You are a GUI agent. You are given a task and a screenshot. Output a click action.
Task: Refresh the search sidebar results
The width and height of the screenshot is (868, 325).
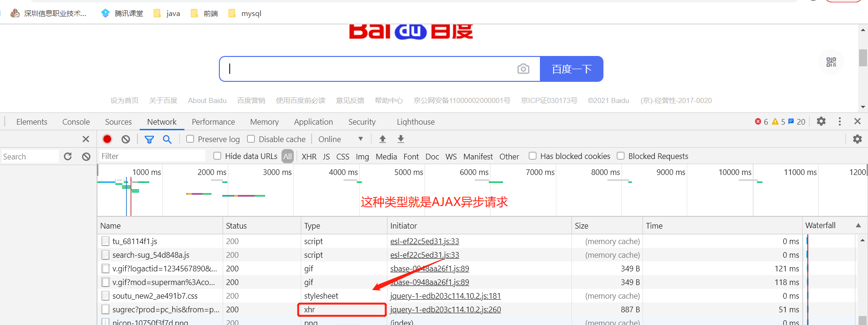(x=68, y=156)
